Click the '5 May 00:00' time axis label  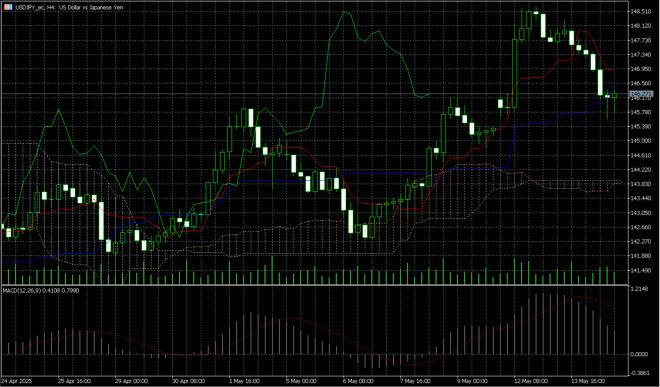tap(301, 381)
